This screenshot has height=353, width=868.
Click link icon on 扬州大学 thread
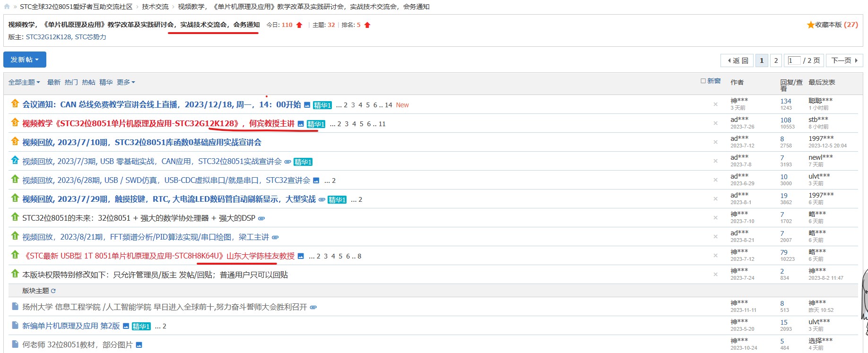(x=313, y=307)
